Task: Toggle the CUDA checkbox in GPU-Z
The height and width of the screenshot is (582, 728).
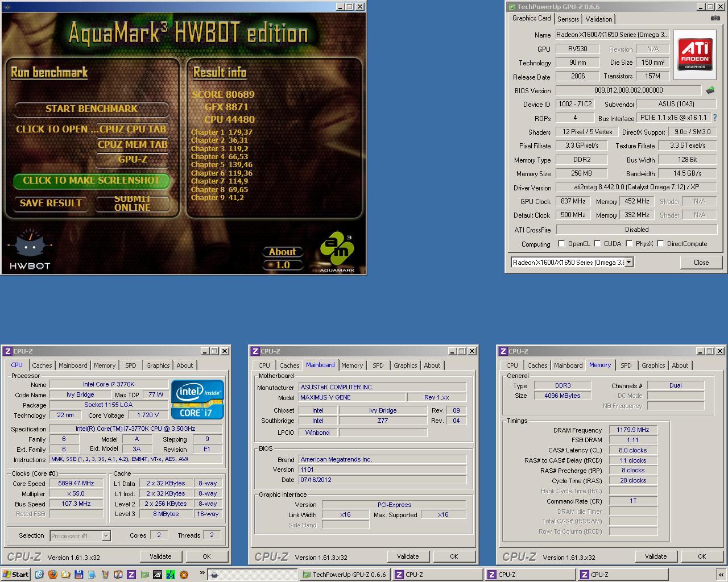Action: (x=597, y=243)
